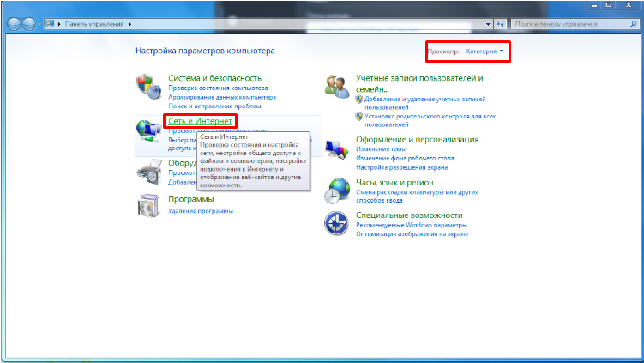Click the Изменение темы link

pos(382,148)
